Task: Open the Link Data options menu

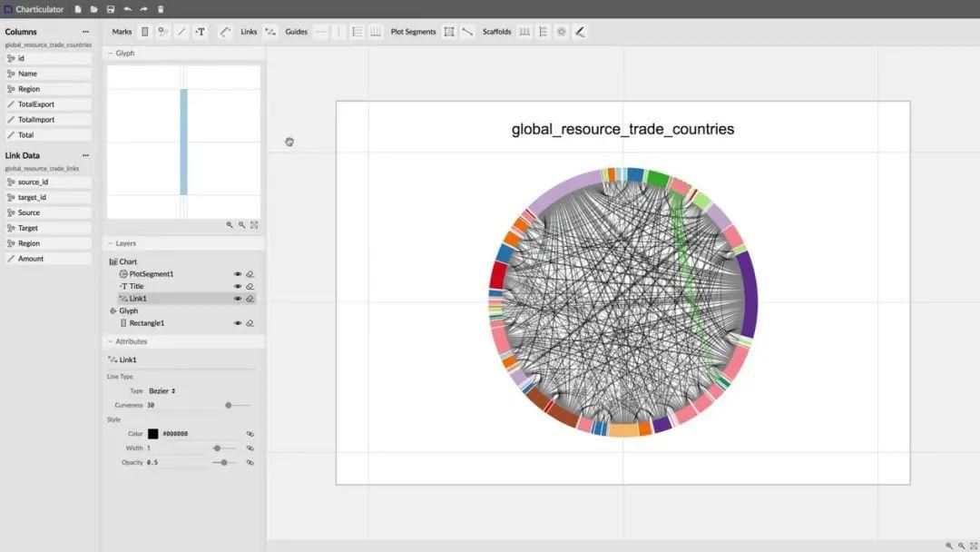Action: click(85, 155)
